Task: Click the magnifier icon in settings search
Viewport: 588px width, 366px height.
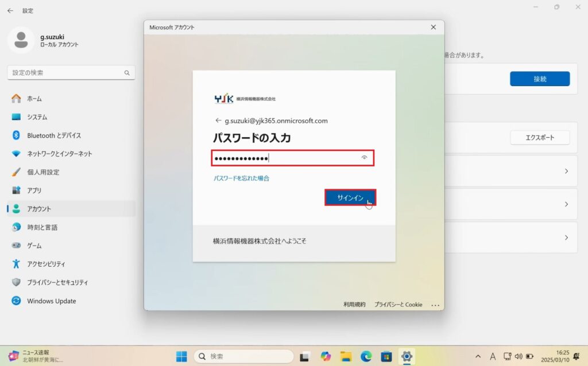Action: tap(127, 73)
